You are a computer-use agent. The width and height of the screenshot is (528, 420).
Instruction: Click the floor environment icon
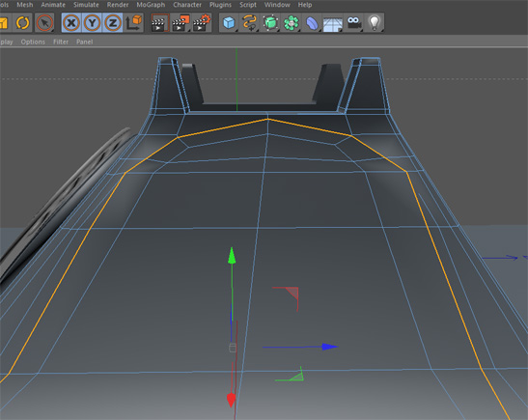333,23
